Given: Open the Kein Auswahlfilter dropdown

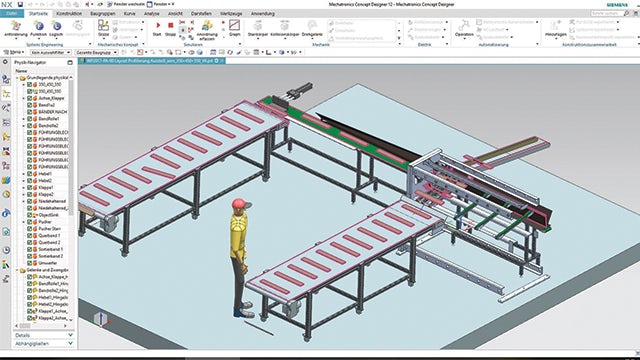Looking at the screenshot, I should (51, 52).
